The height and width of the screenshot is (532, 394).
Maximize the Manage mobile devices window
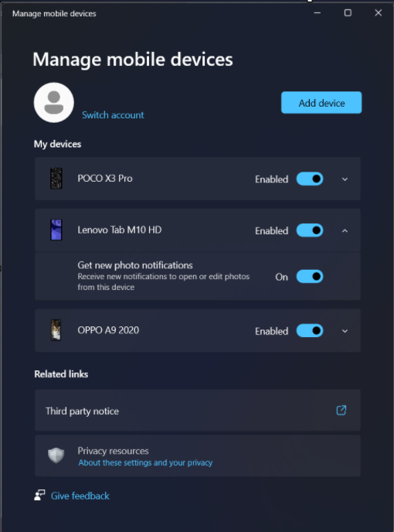[x=348, y=13]
